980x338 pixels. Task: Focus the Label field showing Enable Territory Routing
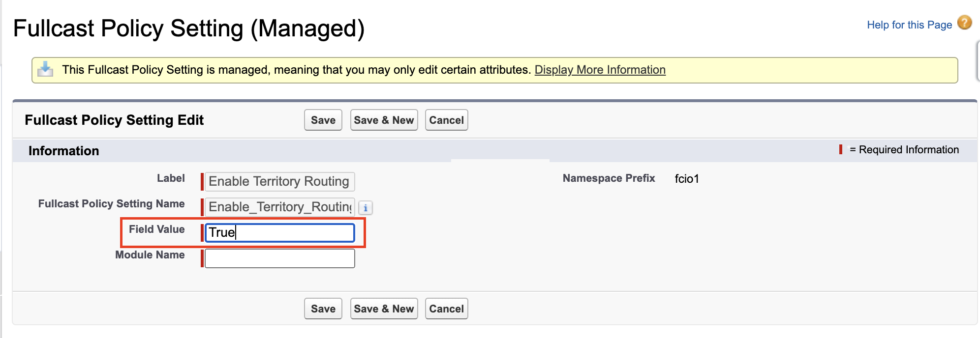pos(279,181)
